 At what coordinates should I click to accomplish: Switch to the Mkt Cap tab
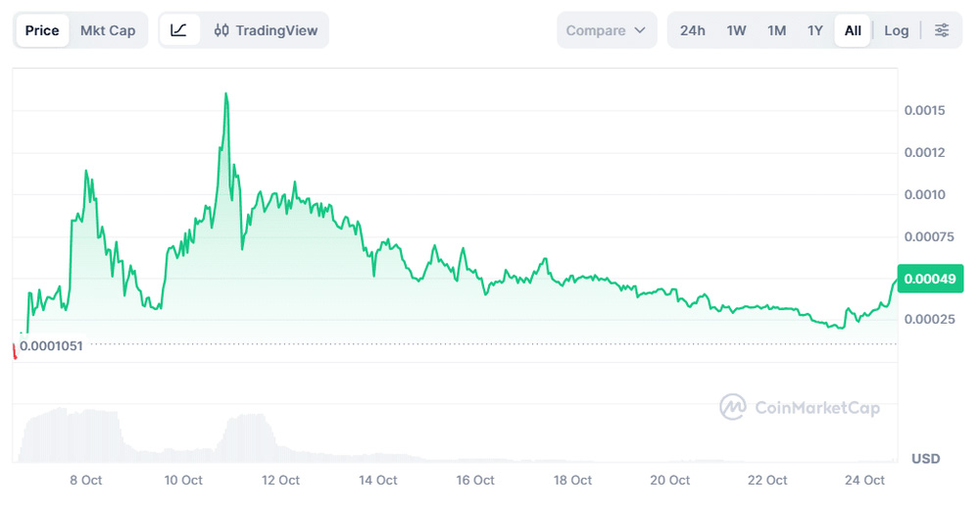point(108,30)
